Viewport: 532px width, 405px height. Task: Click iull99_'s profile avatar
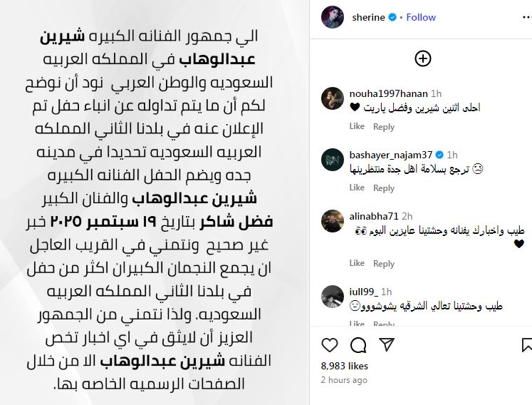(333, 295)
